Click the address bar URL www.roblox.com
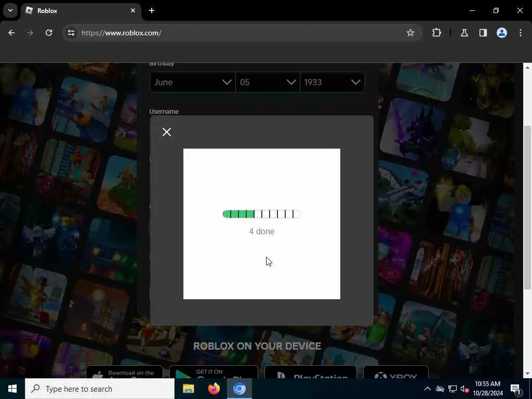 (x=121, y=33)
